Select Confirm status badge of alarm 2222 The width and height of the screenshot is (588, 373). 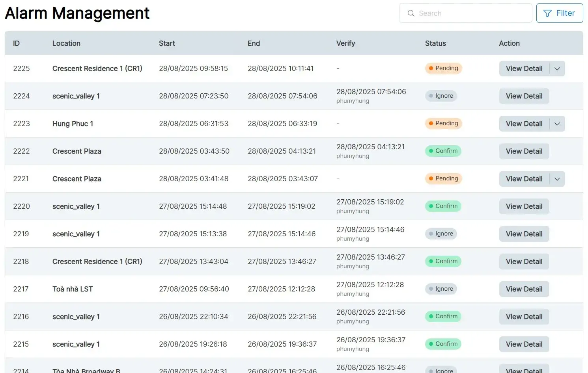pos(443,151)
